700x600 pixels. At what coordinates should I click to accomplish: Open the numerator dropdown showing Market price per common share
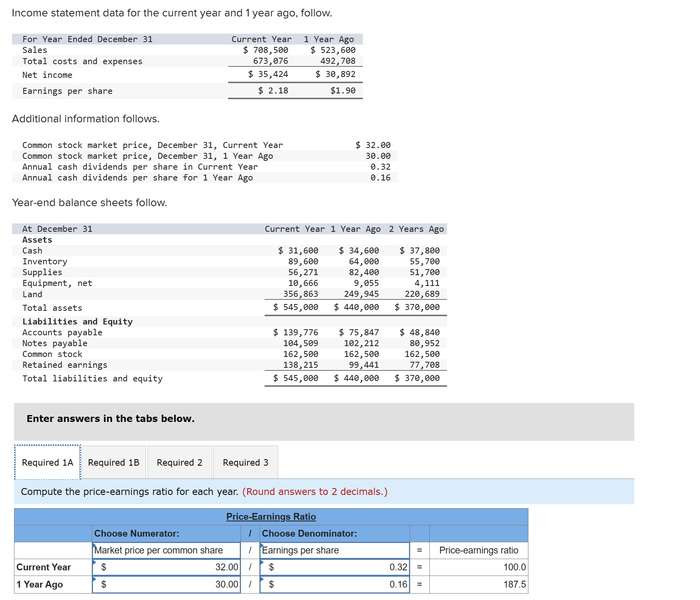tap(166, 550)
